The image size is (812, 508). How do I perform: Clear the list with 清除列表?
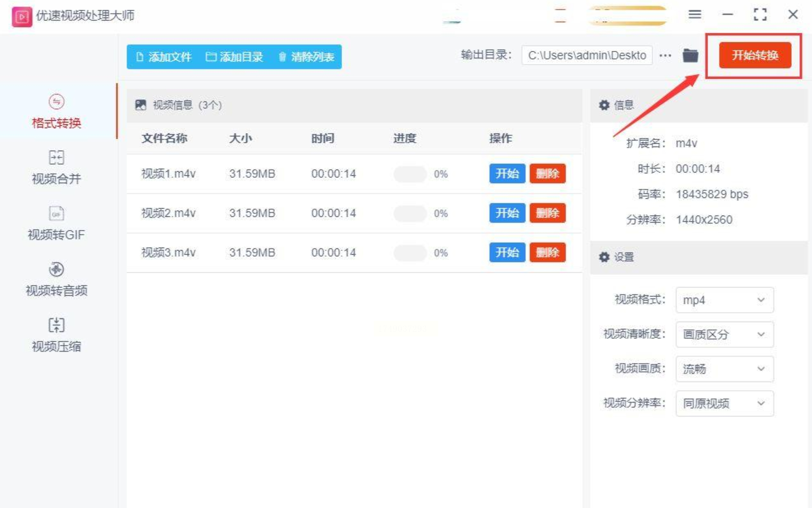click(x=306, y=57)
